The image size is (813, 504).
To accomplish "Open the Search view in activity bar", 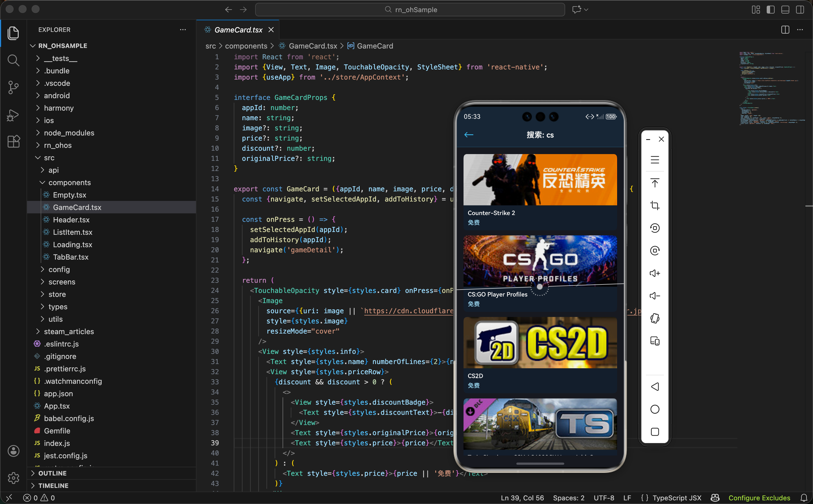I will pyautogui.click(x=13, y=60).
